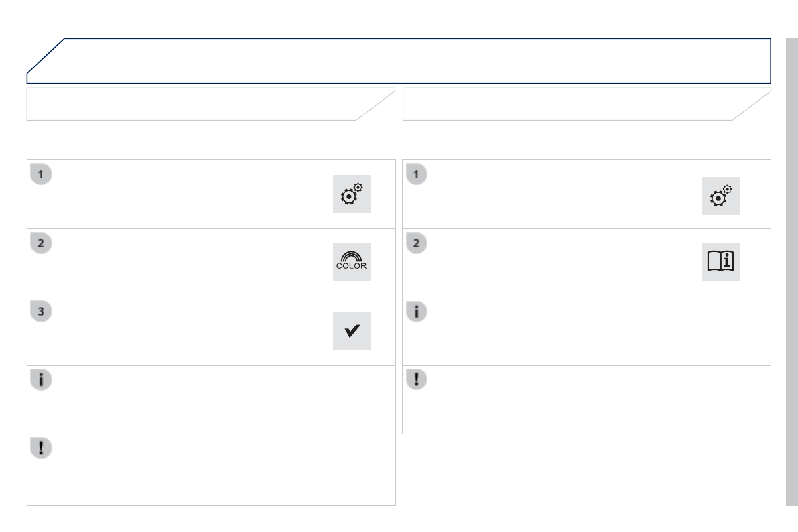Select the COLOR rainbow icon
The height and width of the screenshot is (532, 798).
pyautogui.click(x=351, y=262)
